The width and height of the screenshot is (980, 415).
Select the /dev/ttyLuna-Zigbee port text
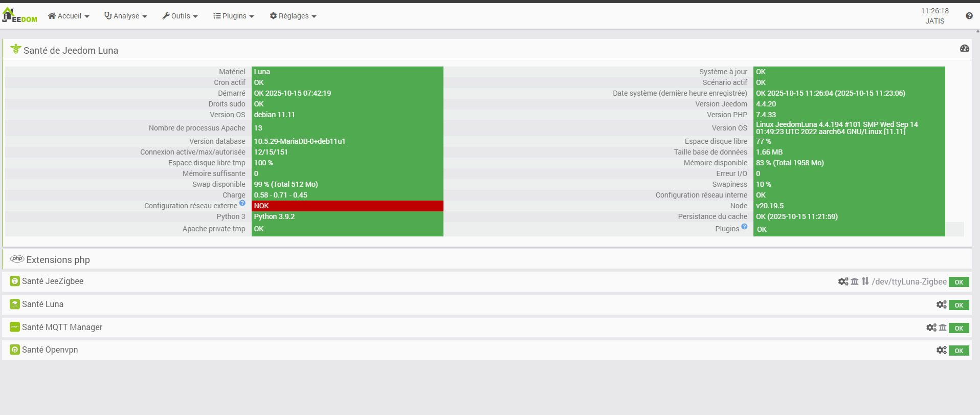click(x=909, y=281)
